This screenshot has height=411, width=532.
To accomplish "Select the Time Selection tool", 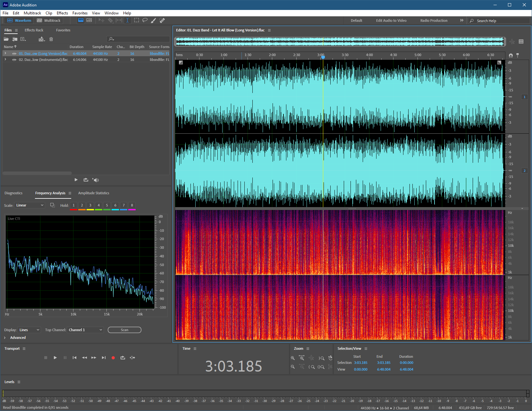I will click(127, 20).
